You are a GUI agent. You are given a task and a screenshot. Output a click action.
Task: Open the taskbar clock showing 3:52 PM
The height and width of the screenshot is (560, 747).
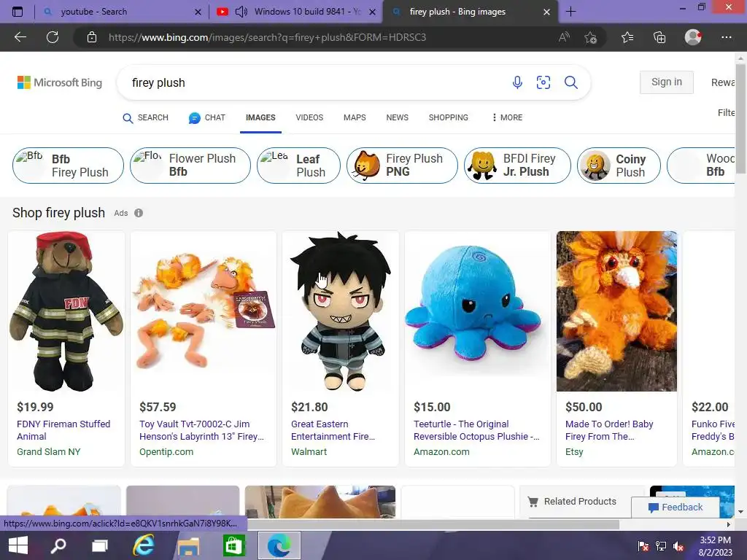click(715, 546)
